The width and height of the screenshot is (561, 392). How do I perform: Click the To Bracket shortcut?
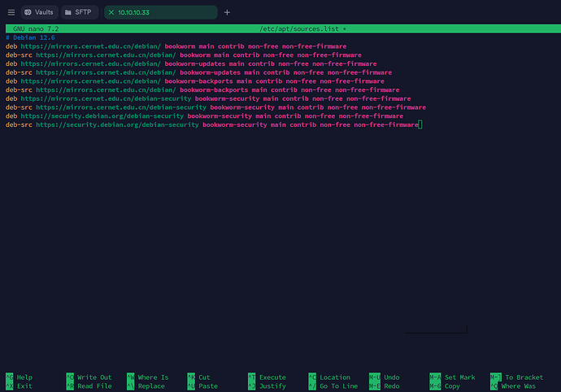click(x=517, y=377)
